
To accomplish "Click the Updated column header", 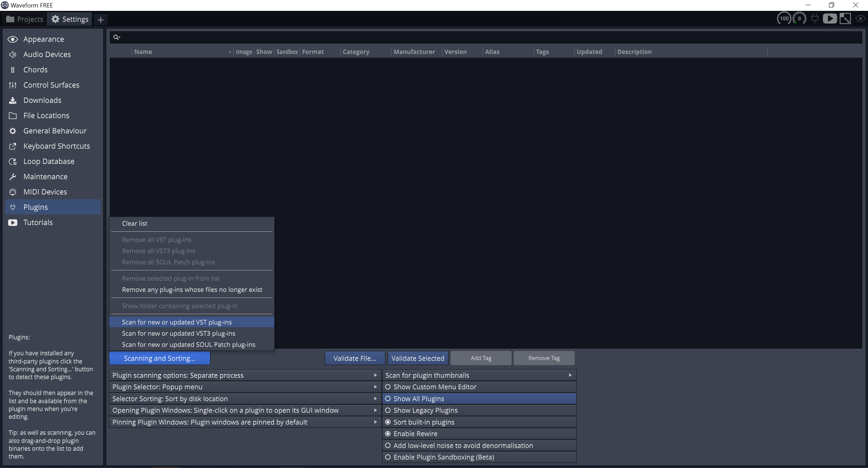I will [594, 52].
